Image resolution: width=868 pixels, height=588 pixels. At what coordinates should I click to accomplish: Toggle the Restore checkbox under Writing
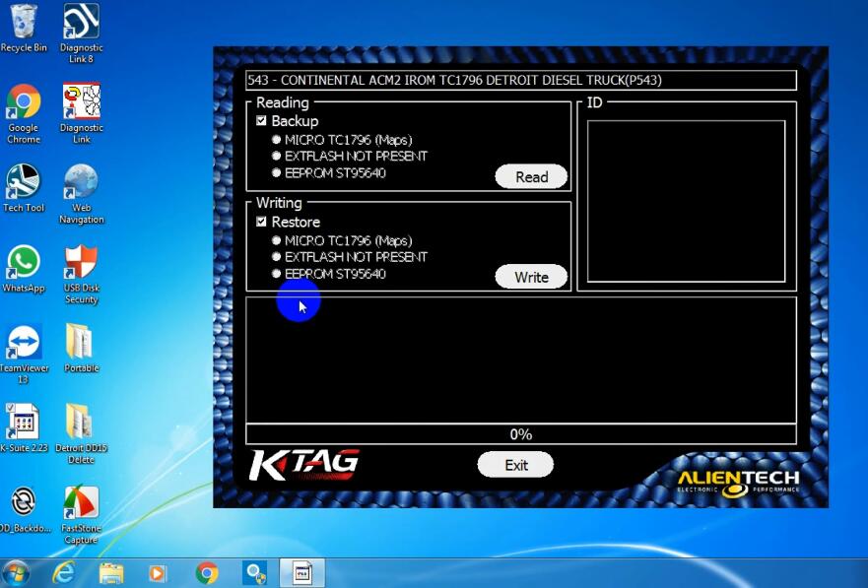click(261, 222)
